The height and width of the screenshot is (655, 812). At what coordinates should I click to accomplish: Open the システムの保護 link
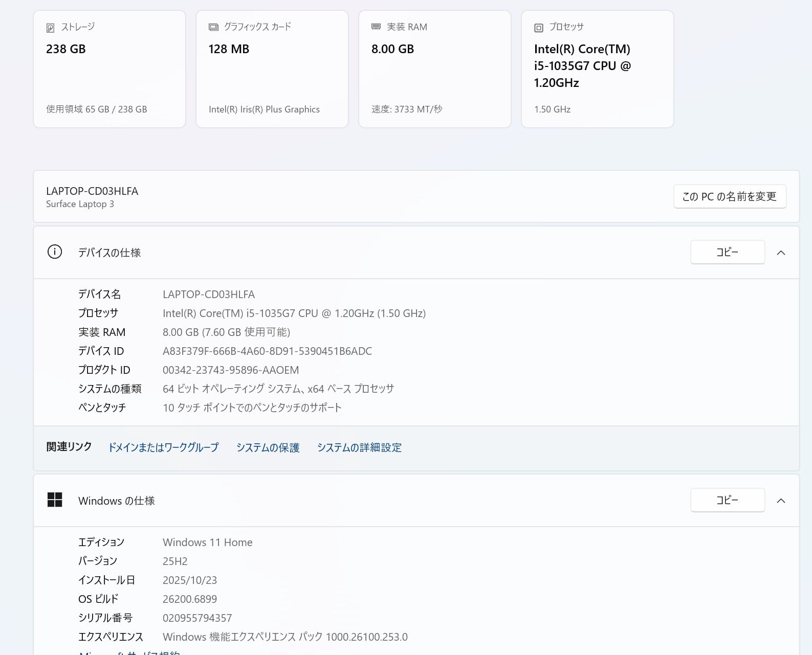click(x=268, y=447)
